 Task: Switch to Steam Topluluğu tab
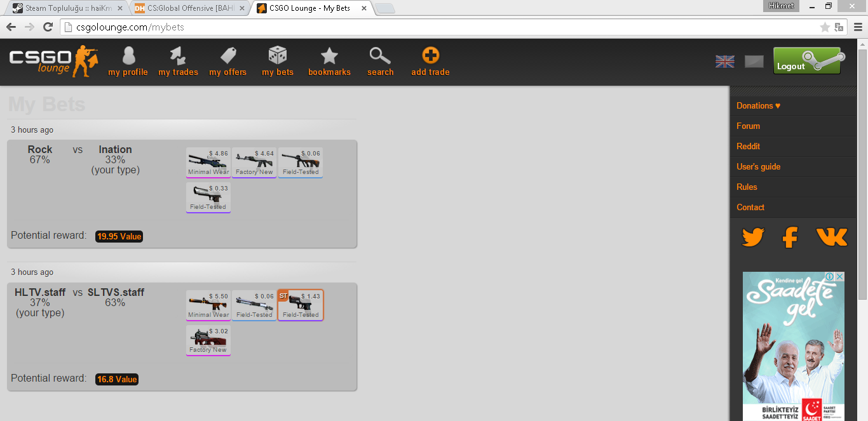[x=67, y=8]
